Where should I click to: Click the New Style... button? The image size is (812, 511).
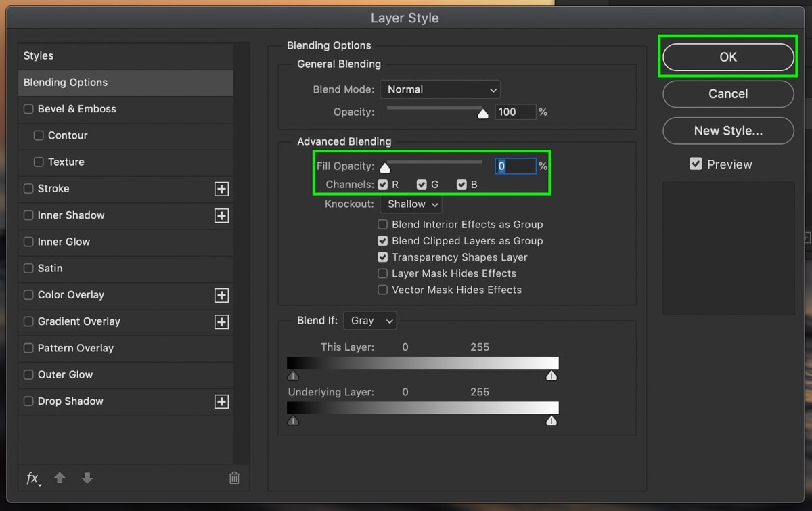[x=728, y=131]
